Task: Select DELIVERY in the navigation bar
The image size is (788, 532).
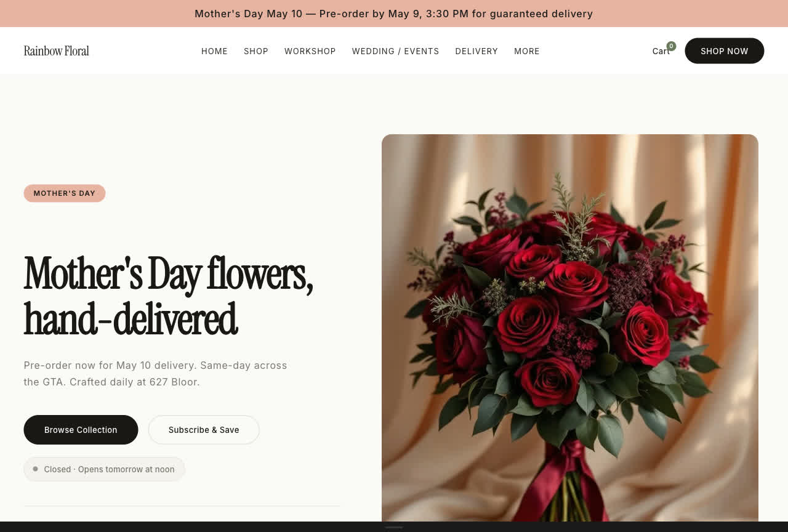Action: tap(476, 51)
